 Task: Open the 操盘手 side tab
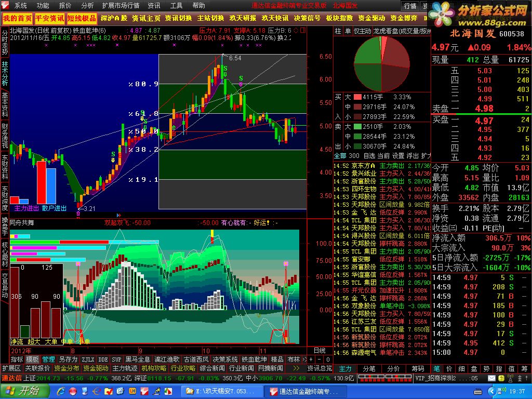tap(5, 227)
